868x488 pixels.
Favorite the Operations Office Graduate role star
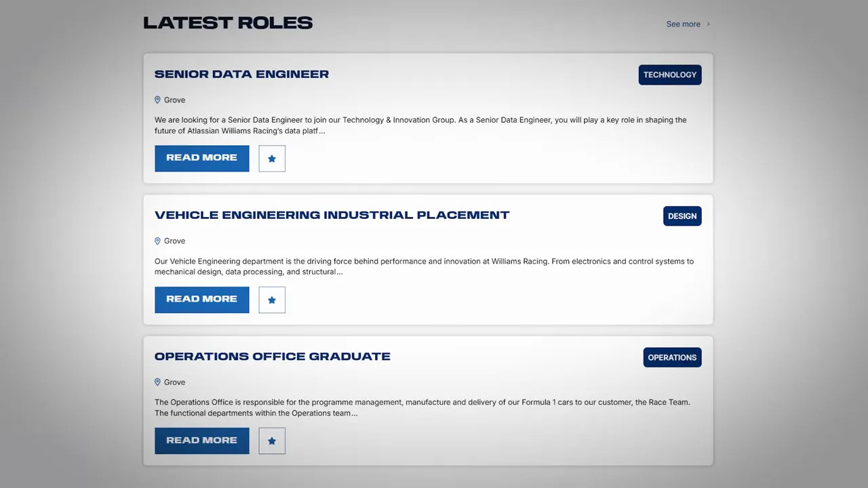(x=272, y=441)
